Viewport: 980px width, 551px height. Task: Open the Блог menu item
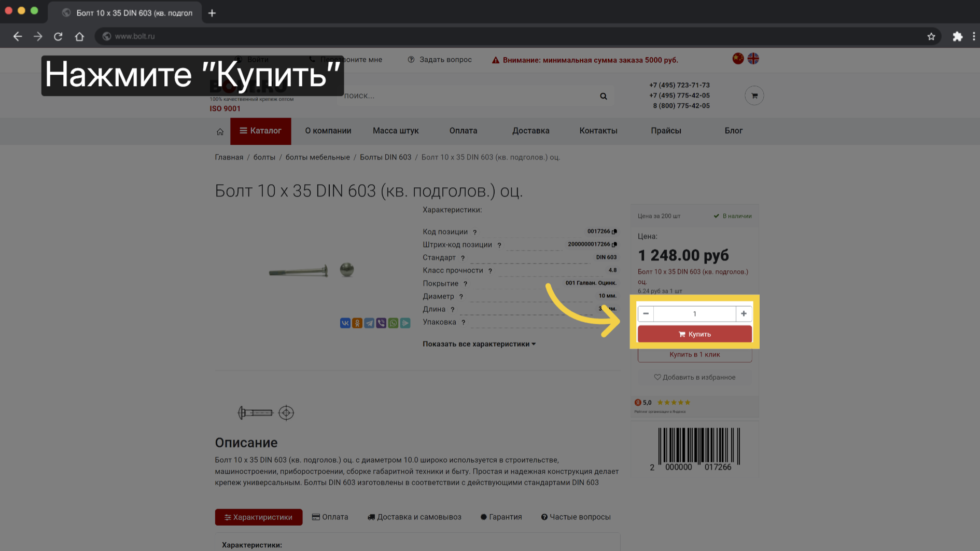pos(734,131)
